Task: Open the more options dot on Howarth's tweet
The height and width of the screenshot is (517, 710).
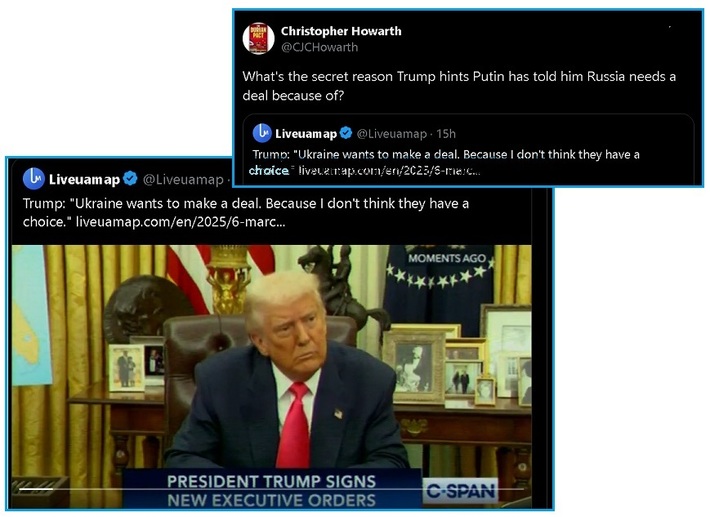Action: point(670,27)
